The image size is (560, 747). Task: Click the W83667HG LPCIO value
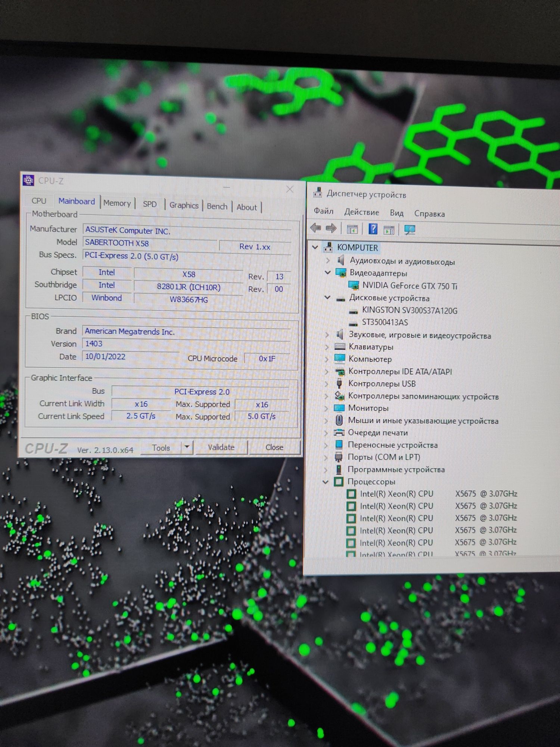click(x=189, y=299)
